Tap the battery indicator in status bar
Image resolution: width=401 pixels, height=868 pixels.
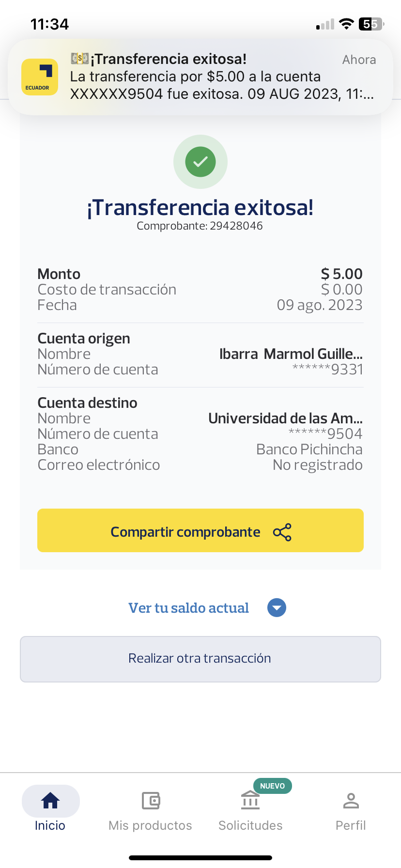tap(370, 24)
